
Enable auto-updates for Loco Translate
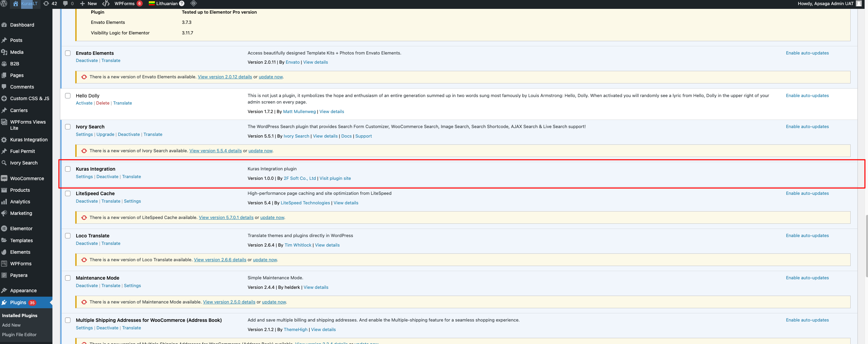point(807,235)
